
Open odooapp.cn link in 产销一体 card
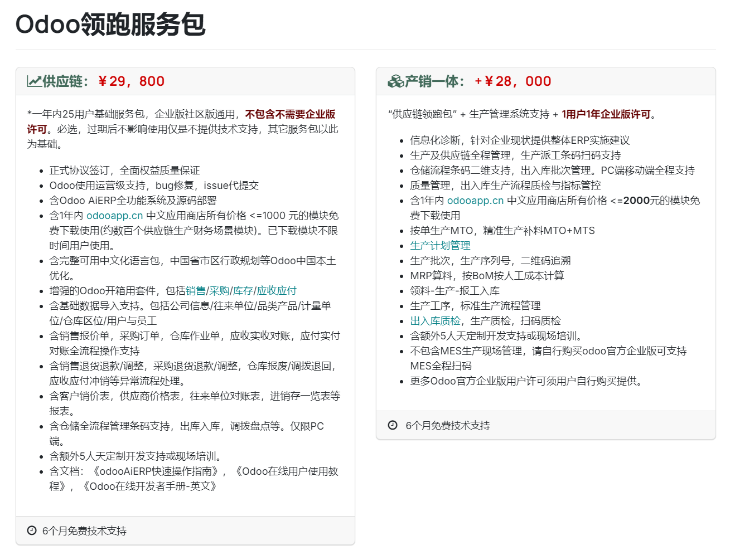pos(475,201)
